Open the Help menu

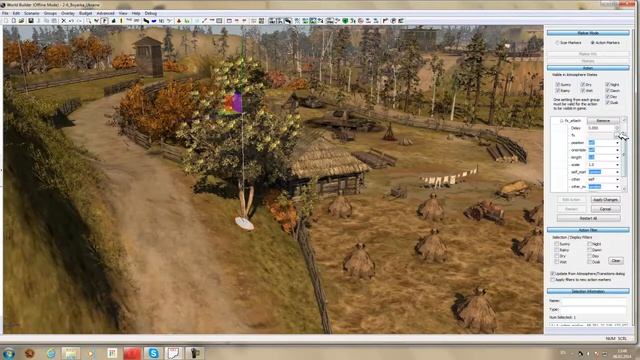click(136, 13)
